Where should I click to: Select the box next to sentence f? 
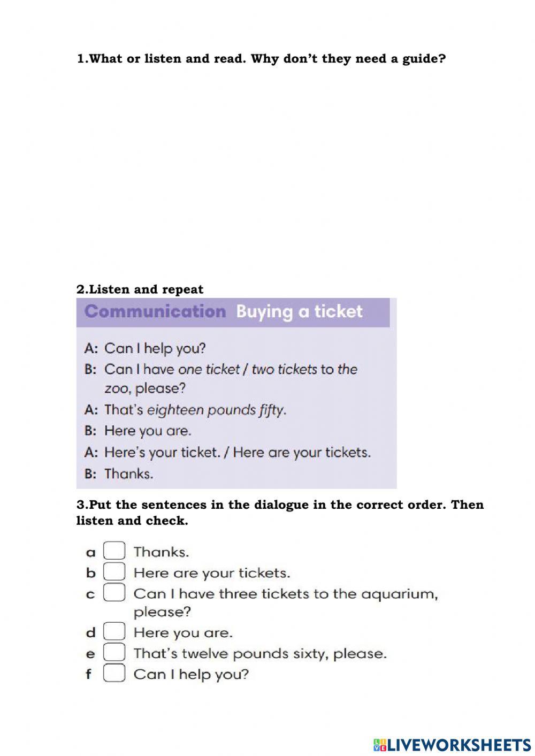(x=113, y=673)
